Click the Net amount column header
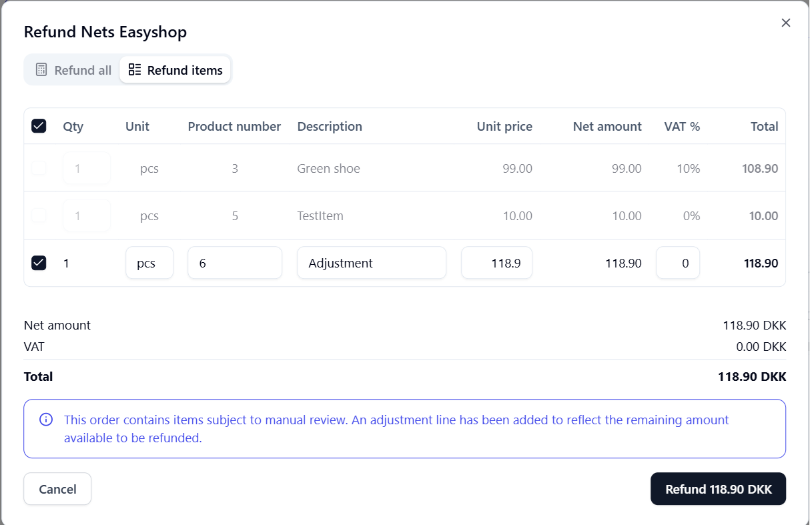Image resolution: width=812 pixels, height=525 pixels. pos(607,126)
